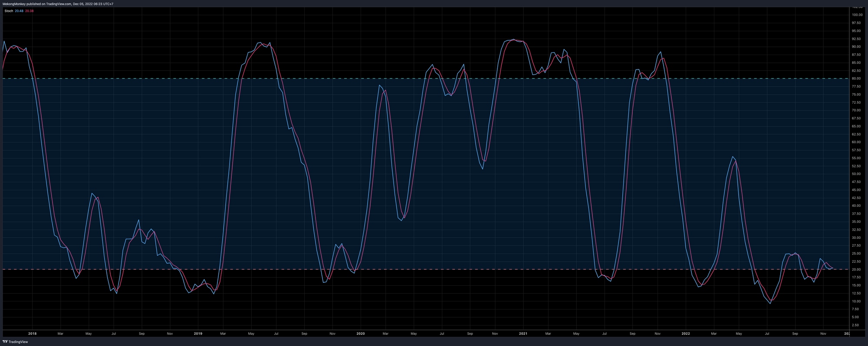Click the 5.00 value on price scale

[x=855, y=317]
